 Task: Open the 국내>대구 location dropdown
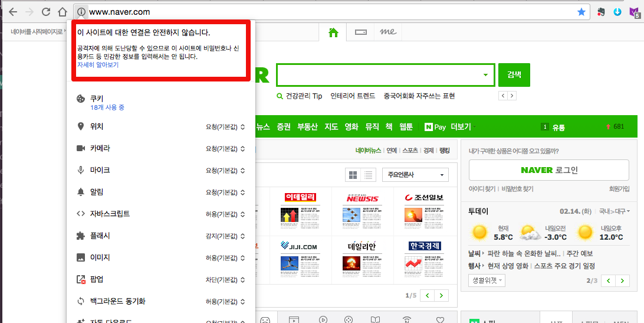(x=615, y=211)
